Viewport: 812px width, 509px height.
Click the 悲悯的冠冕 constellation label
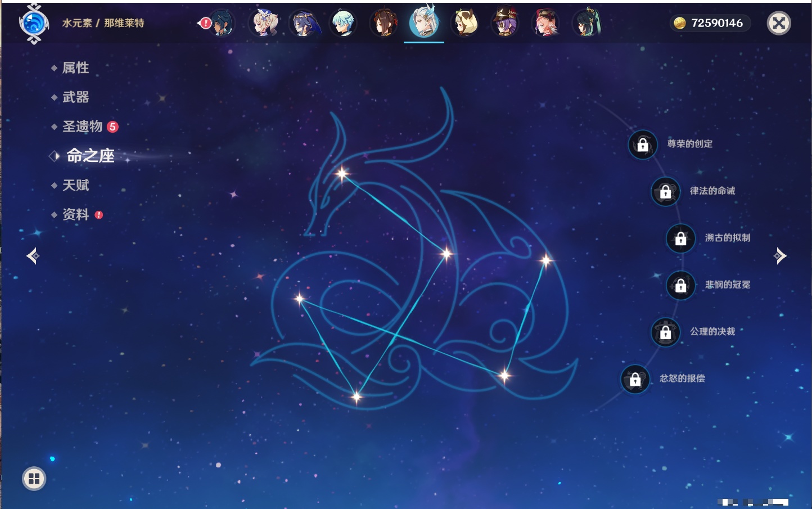click(728, 285)
